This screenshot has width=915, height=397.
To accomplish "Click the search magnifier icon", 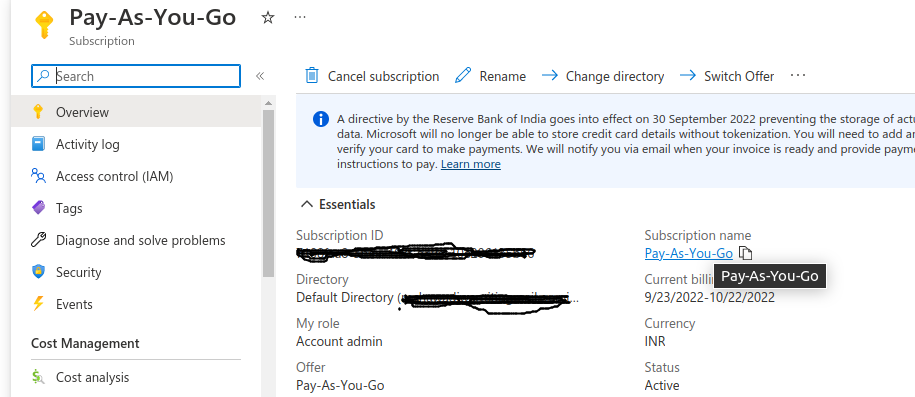I will [43, 76].
